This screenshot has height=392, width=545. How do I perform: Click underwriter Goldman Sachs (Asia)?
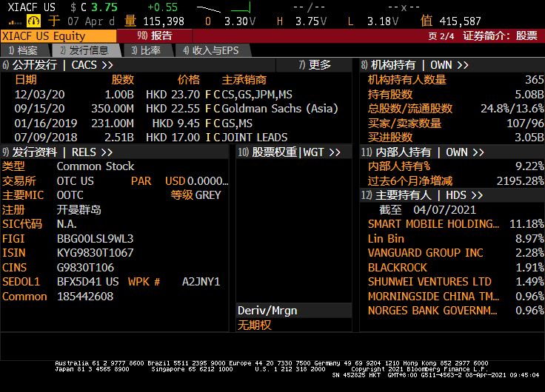pos(280,109)
